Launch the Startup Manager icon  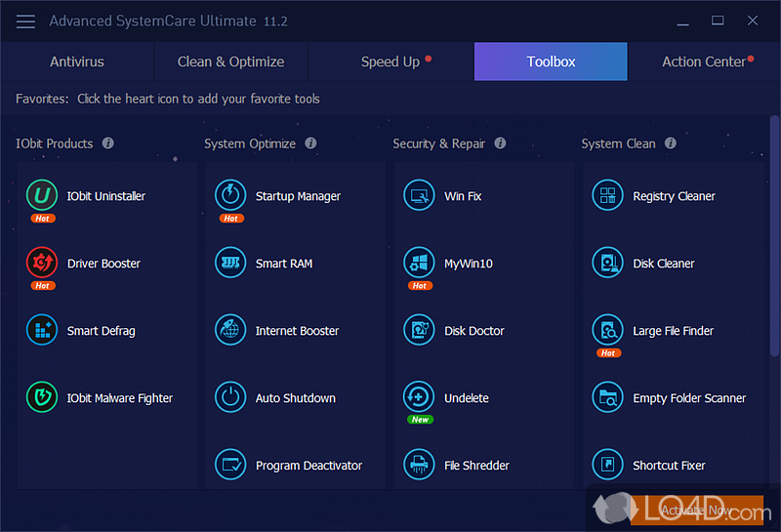[230, 195]
